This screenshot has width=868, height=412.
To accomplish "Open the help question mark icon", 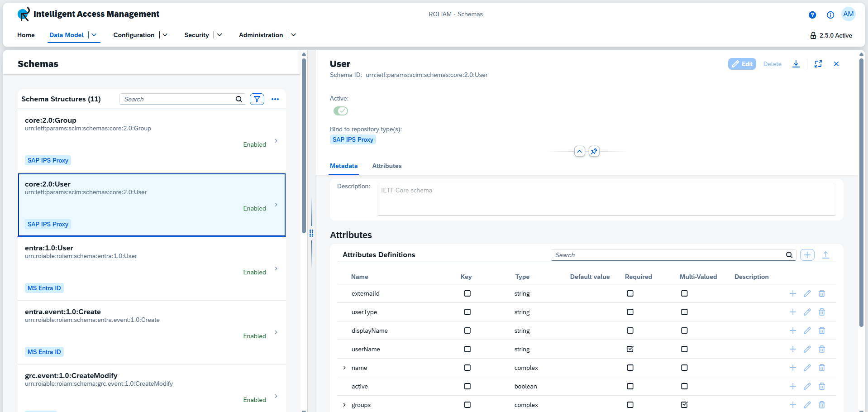I will 812,15.
